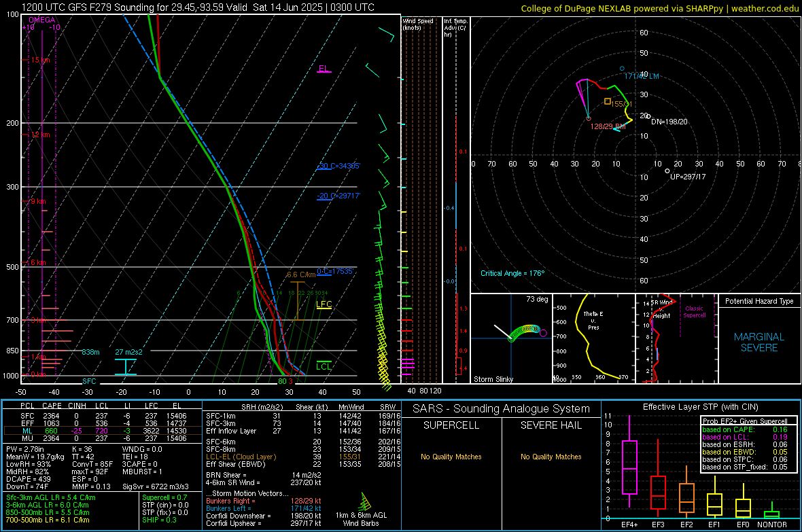Click the Wind Speed (knots) panel header
802x532 pixels.
tap(418, 24)
